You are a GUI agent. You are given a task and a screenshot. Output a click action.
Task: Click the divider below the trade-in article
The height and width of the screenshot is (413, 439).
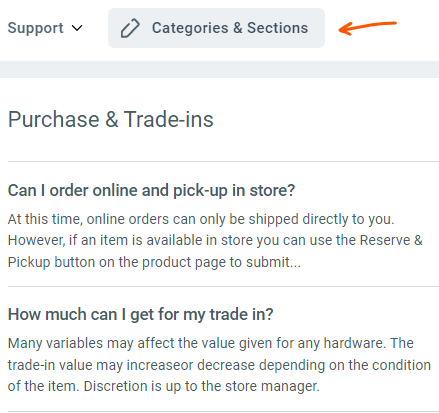[223, 411]
